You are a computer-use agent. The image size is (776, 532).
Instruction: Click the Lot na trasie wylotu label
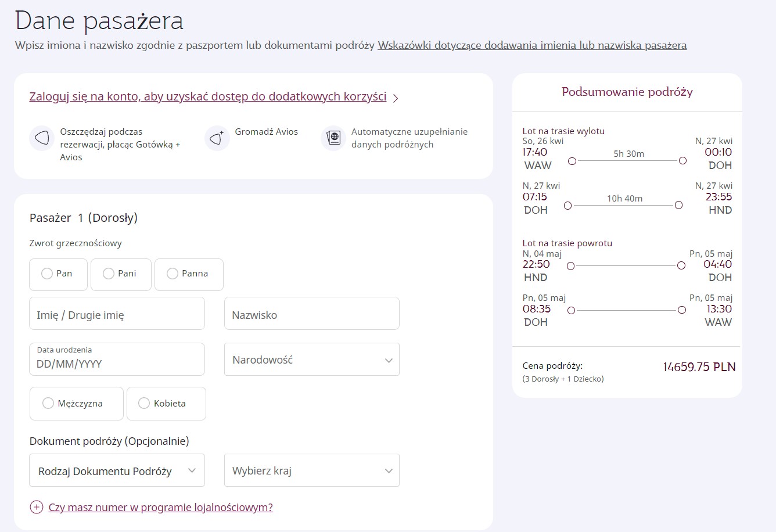(x=563, y=131)
